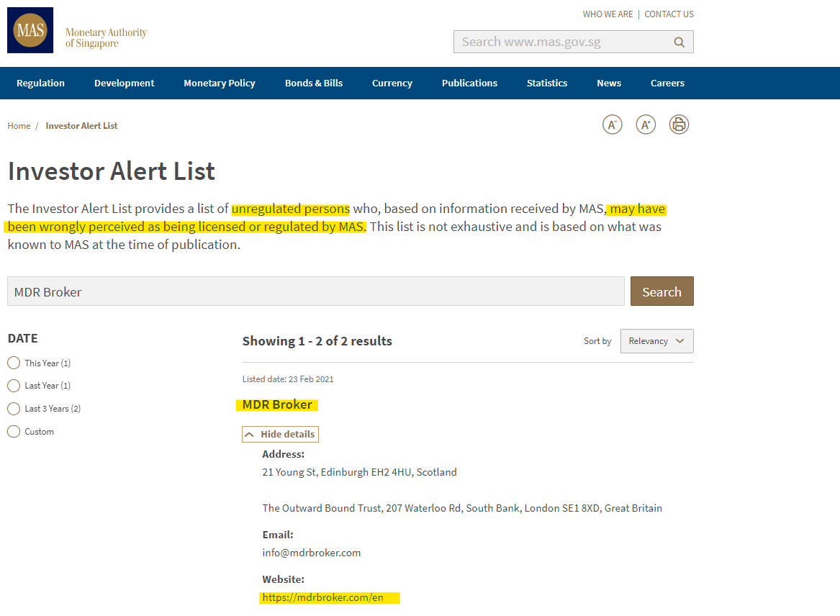This screenshot has height=616, width=840.
Task: Click the info@mdrbroker.com email text
Action: [312, 553]
